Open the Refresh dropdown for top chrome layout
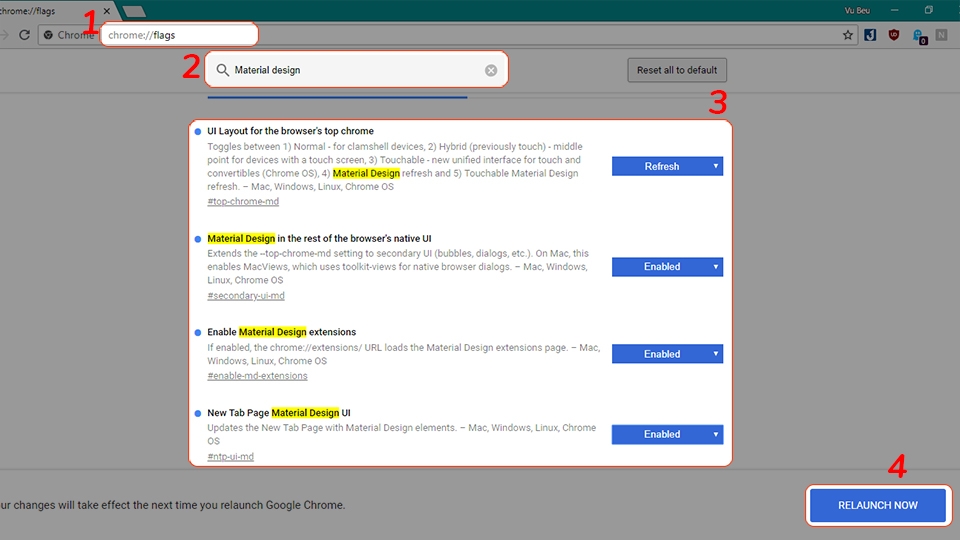This screenshot has height=540, width=960. tap(667, 166)
